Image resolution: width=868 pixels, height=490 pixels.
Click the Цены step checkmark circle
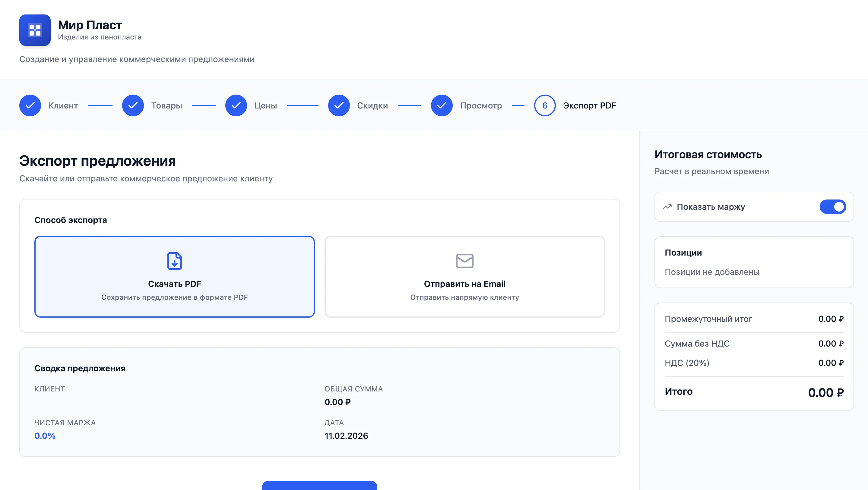pos(236,105)
